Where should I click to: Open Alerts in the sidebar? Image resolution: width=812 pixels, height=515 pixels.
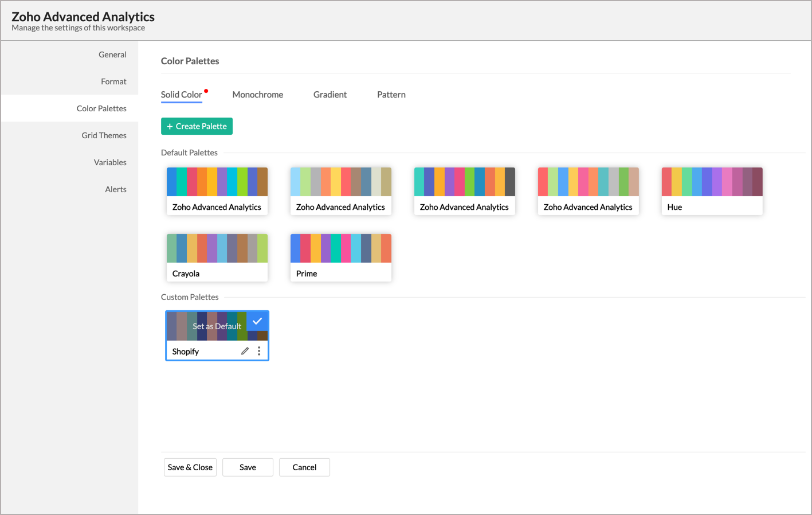115,189
